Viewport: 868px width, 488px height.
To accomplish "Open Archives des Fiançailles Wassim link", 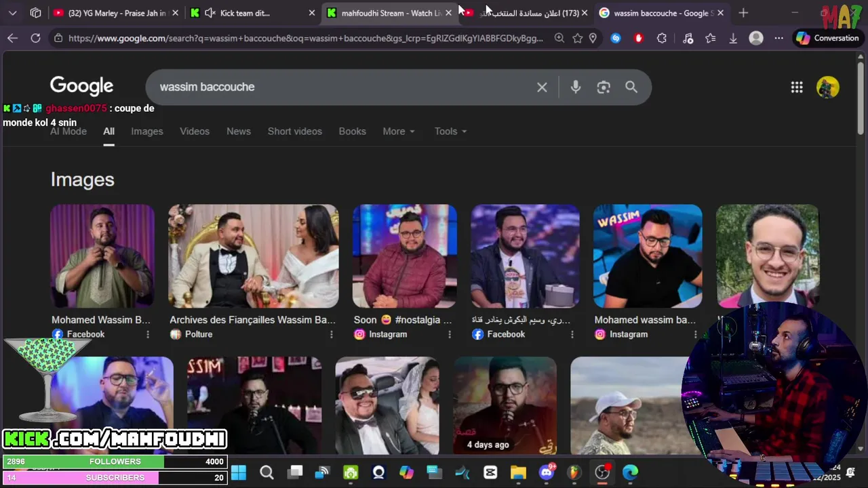I will 253,320.
